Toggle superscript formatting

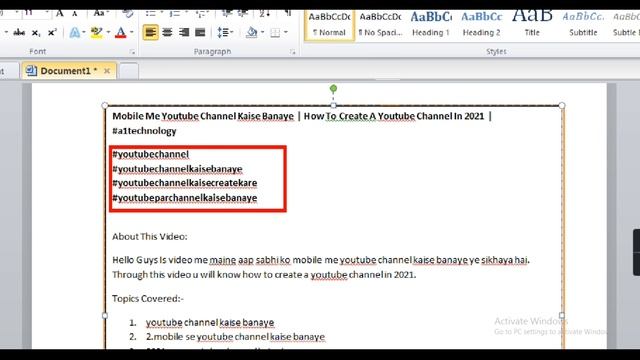click(x=52, y=32)
